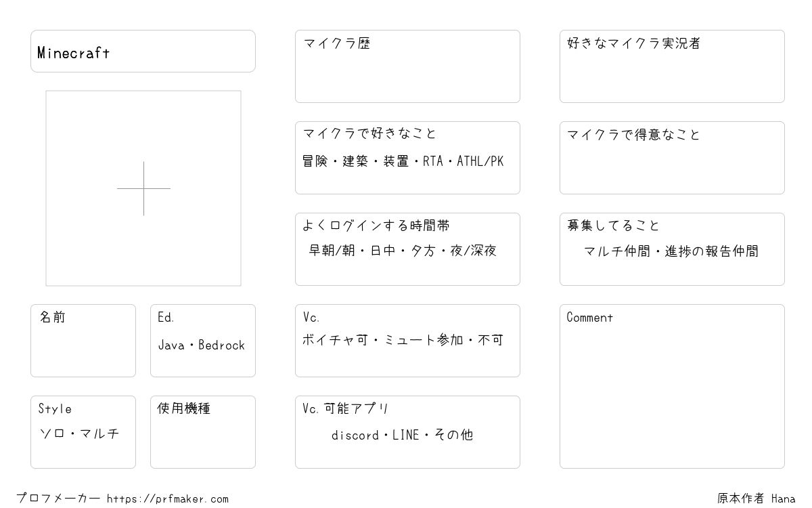Click the plus crosshair image placeholder
This screenshot has width=812, height=508.
[x=143, y=188]
